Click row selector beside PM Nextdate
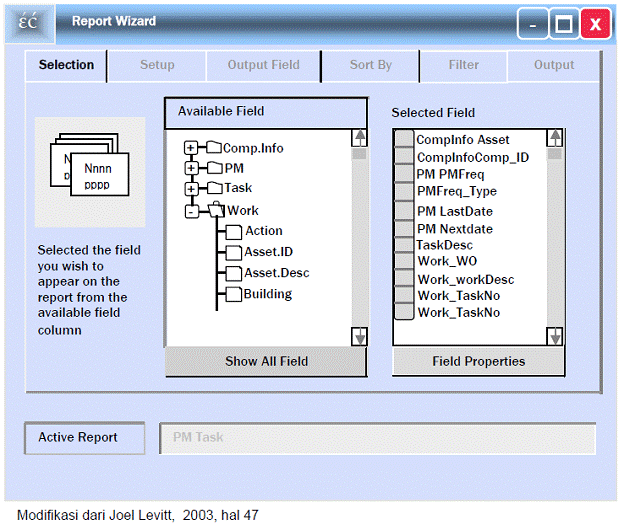 coord(404,228)
